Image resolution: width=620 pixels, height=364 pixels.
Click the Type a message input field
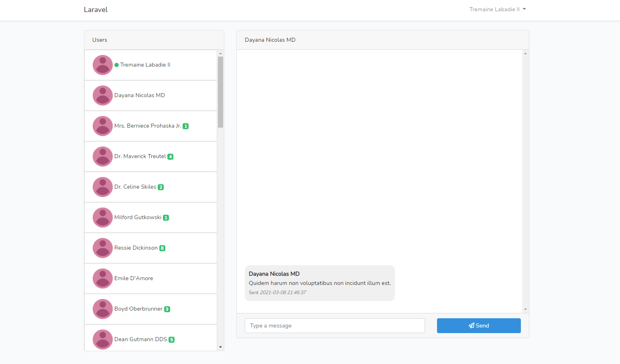[x=335, y=325]
